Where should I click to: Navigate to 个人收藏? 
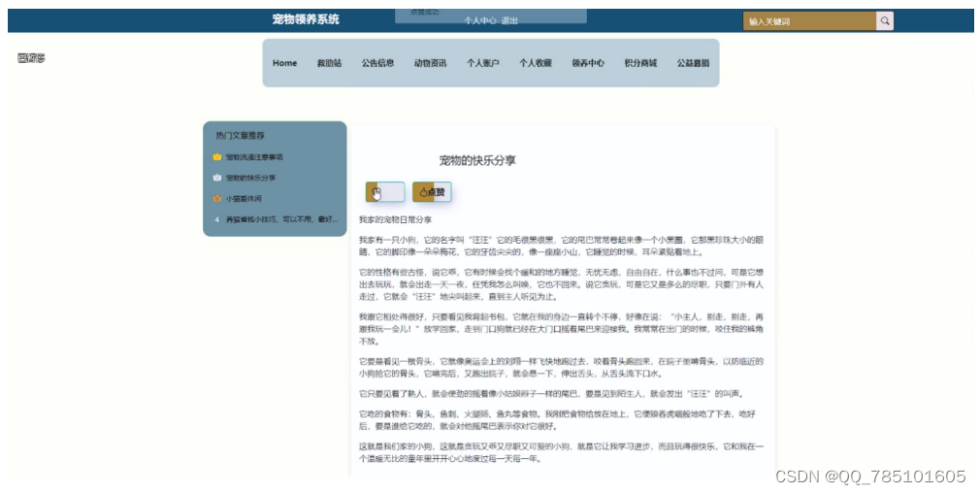point(535,63)
